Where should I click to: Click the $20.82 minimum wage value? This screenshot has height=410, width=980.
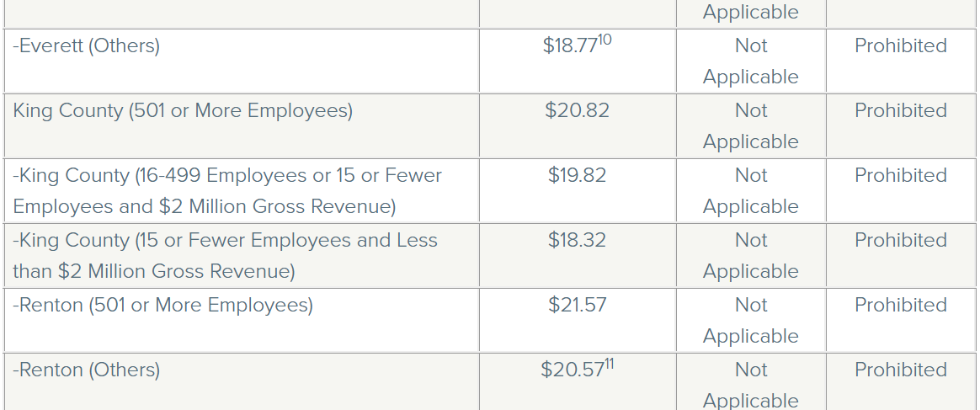[577, 110]
